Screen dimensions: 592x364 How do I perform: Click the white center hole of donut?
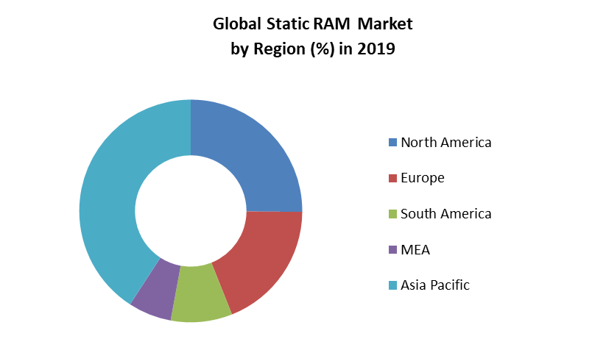click(191, 211)
